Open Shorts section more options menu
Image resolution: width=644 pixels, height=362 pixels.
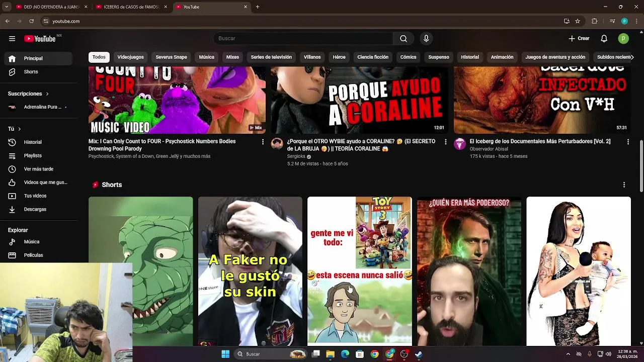624,185
